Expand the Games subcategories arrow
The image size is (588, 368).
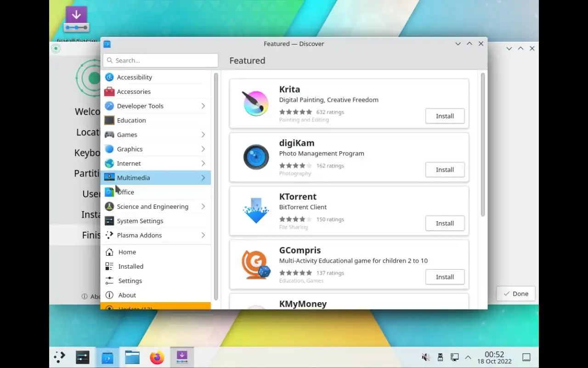click(203, 135)
